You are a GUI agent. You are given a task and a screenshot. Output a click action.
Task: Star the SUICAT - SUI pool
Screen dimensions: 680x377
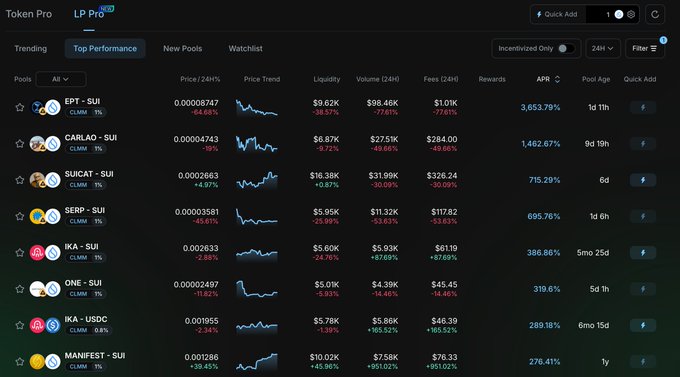(x=20, y=180)
